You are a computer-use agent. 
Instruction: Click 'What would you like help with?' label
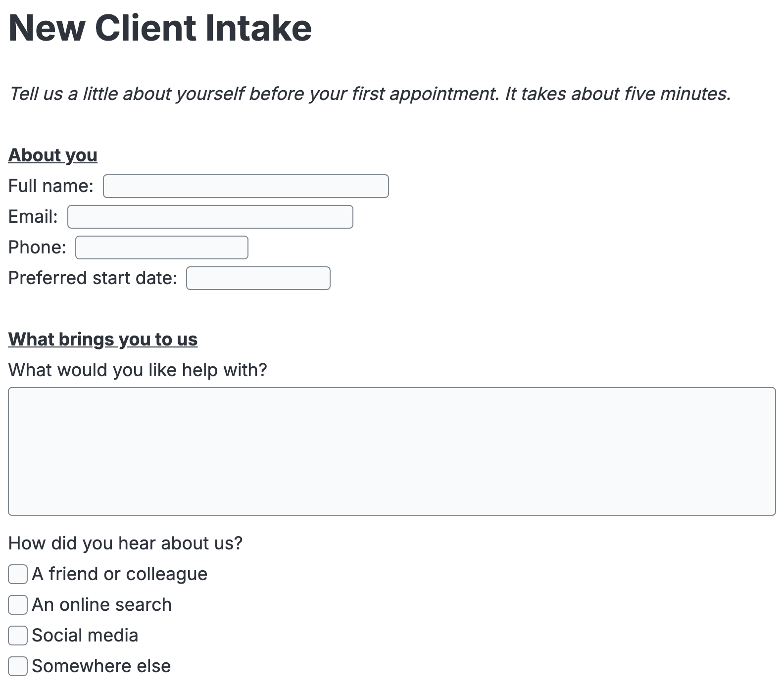click(138, 370)
